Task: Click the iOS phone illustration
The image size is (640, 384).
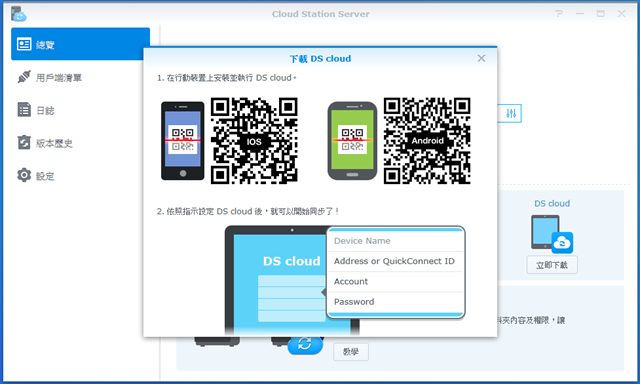Action: tap(182, 141)
